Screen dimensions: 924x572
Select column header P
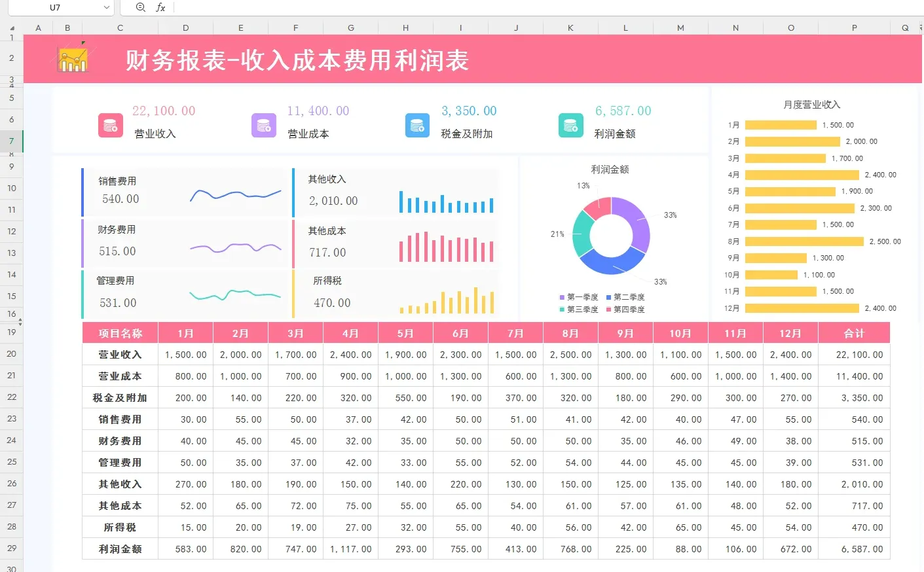[x=853, y=27]
